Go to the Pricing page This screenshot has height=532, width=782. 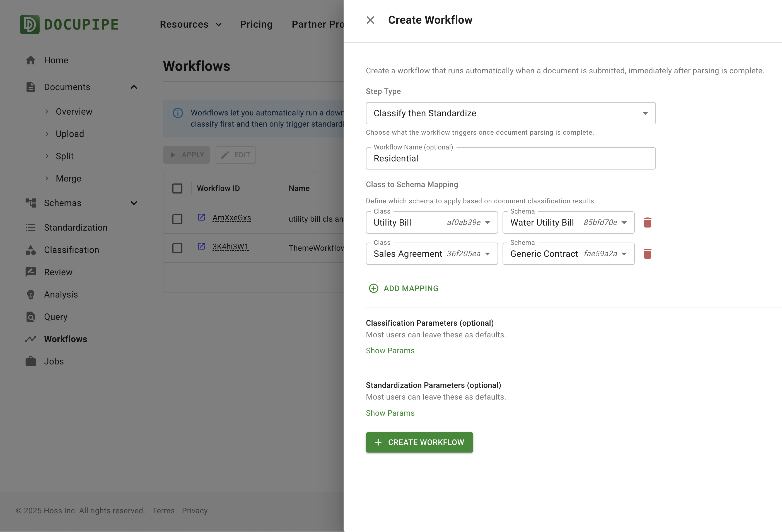[x=256, y=24]
